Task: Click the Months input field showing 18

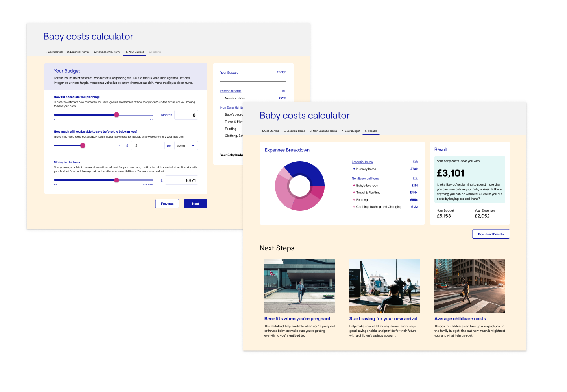Action: [x=186, y=115]
